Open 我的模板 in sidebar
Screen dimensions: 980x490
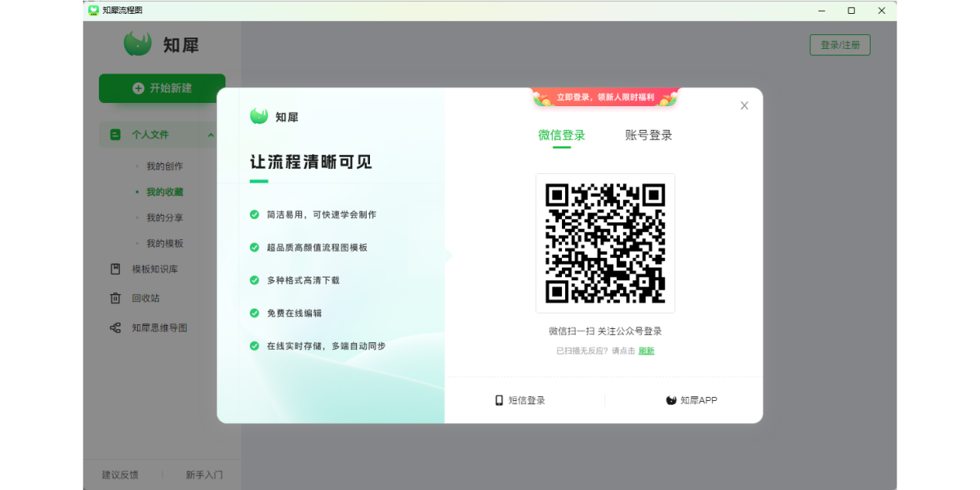(x=164, y=243)
